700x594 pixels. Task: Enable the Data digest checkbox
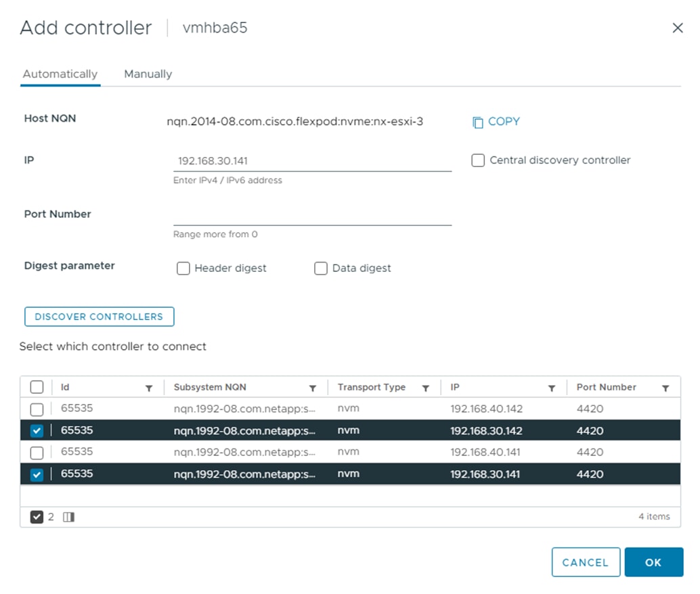(321, 269)
